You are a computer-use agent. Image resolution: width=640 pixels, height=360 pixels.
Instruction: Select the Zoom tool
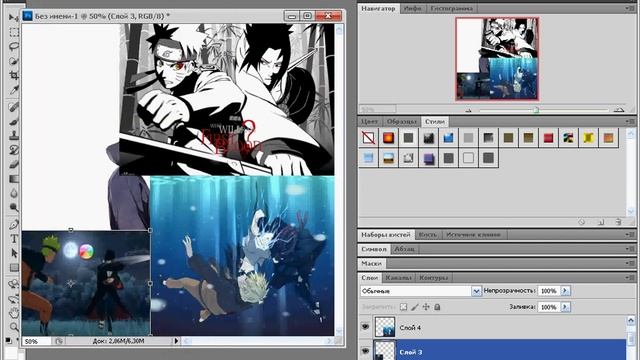[x=13, y=327]
